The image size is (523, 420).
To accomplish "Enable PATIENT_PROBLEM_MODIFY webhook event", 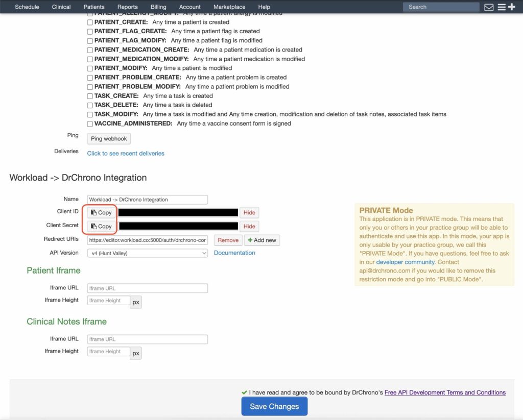I will tap(90, 87).
